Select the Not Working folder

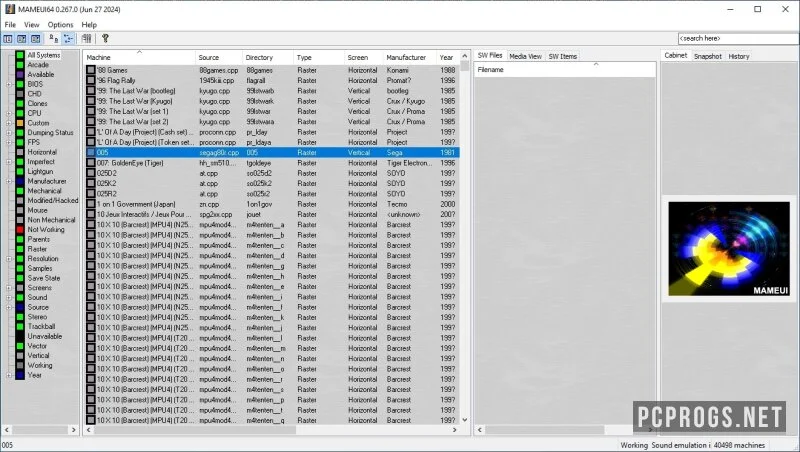pyautogui.click(x=46, y=230)
